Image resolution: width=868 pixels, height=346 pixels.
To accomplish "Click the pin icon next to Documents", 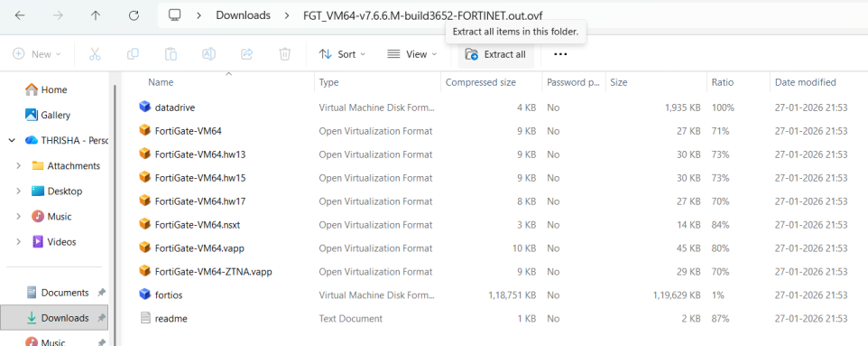I will pyautogui.click(x=102, y=292).
